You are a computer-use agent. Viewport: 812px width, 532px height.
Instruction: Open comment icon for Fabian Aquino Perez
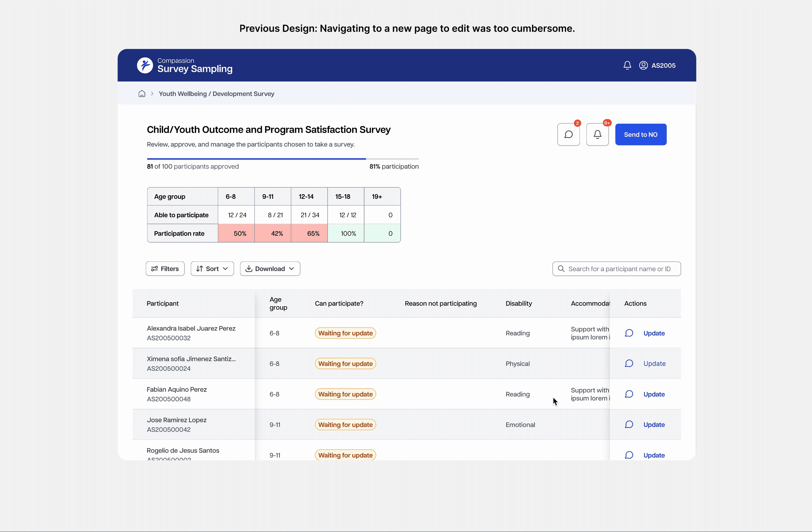coord(629,394)
